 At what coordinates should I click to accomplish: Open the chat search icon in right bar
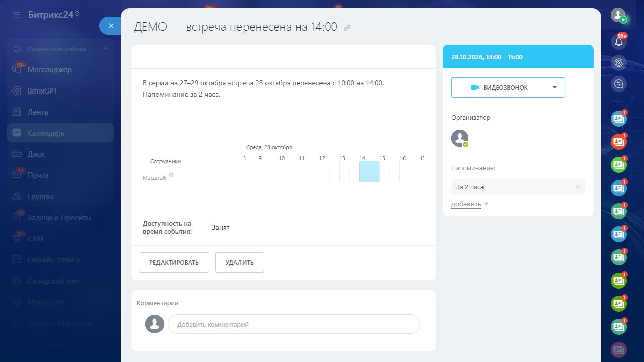pyautogui.click(x=619, y=84)
